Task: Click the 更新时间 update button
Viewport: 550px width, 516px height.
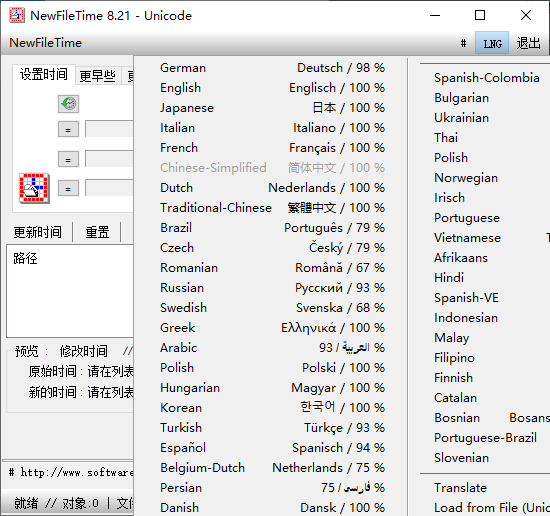Action: 38,232
